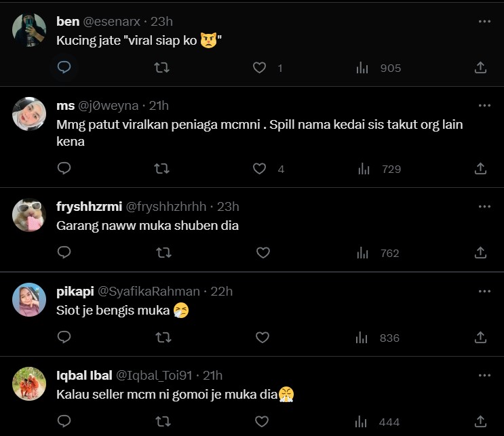The width and height of the screenshot is (504, 436).
Task: Open more options on ms's tweet
Action: click(x=484, y=106)
